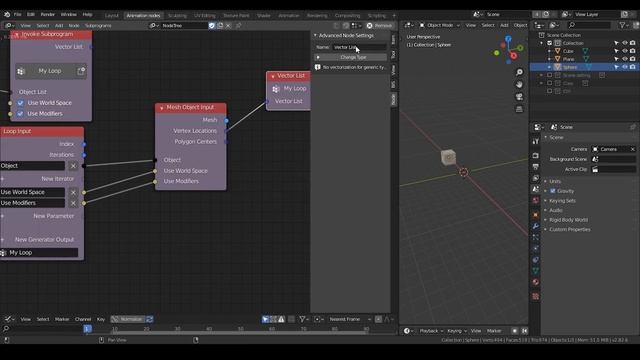Expand the Change Type section
Screen dimensions: 640x360
(x=351, y=57)
